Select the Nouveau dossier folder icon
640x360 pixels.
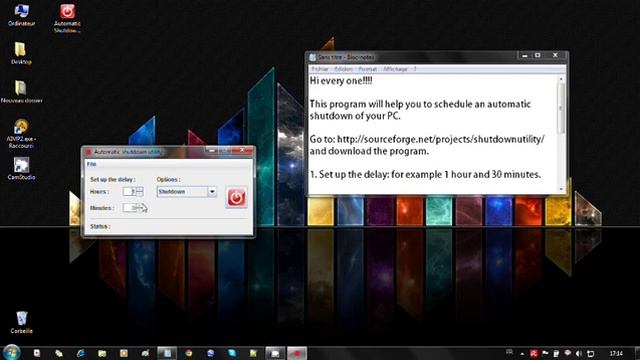21,91
